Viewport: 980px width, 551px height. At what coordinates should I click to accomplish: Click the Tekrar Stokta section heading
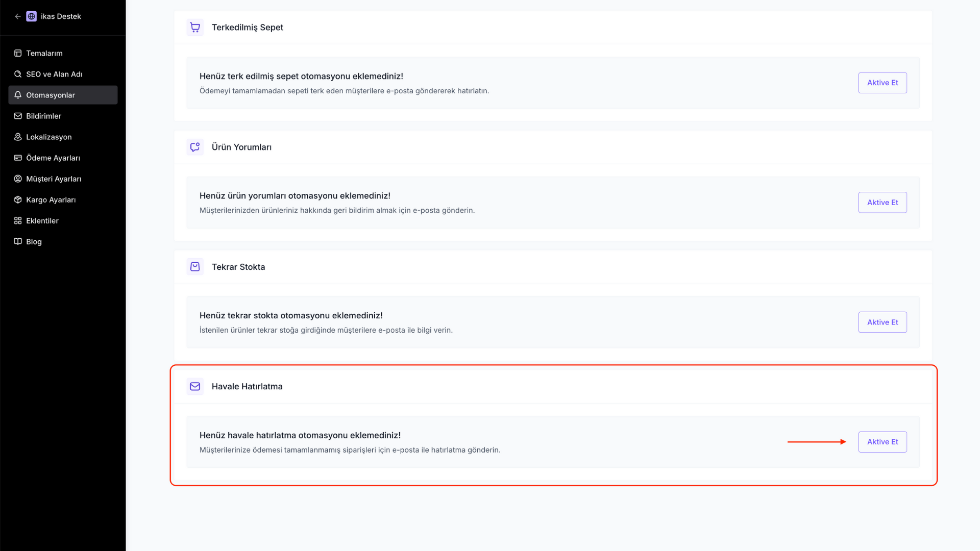(238, 267)
